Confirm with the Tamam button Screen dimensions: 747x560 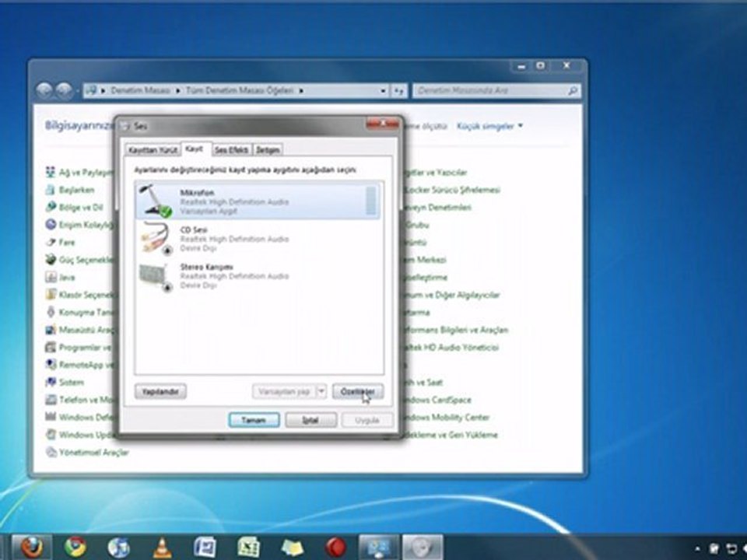click(x=254, y=421)
